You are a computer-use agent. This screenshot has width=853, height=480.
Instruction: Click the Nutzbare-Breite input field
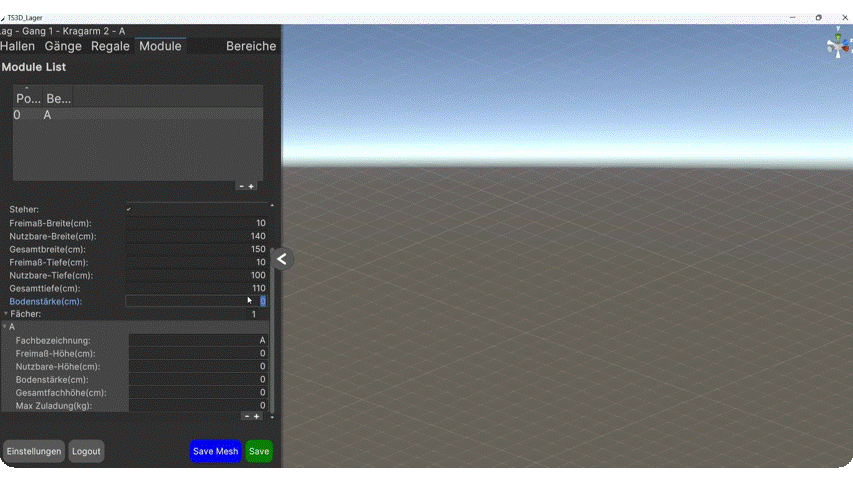(x=196, y=236)
